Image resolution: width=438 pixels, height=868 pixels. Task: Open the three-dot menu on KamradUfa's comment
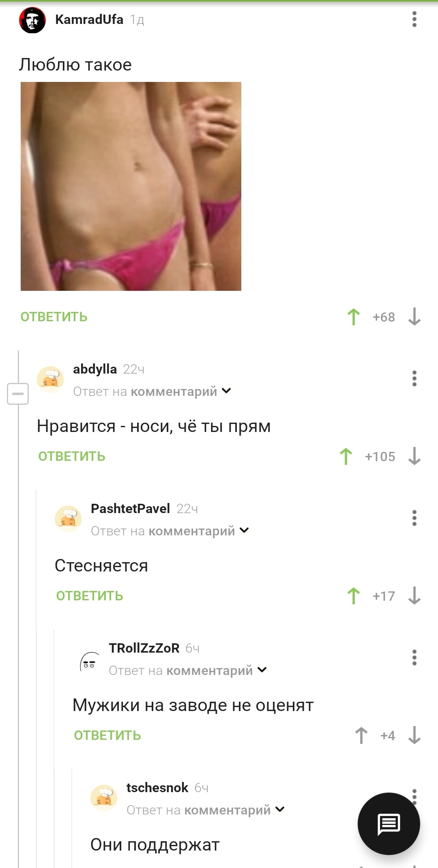coord(414,19)
